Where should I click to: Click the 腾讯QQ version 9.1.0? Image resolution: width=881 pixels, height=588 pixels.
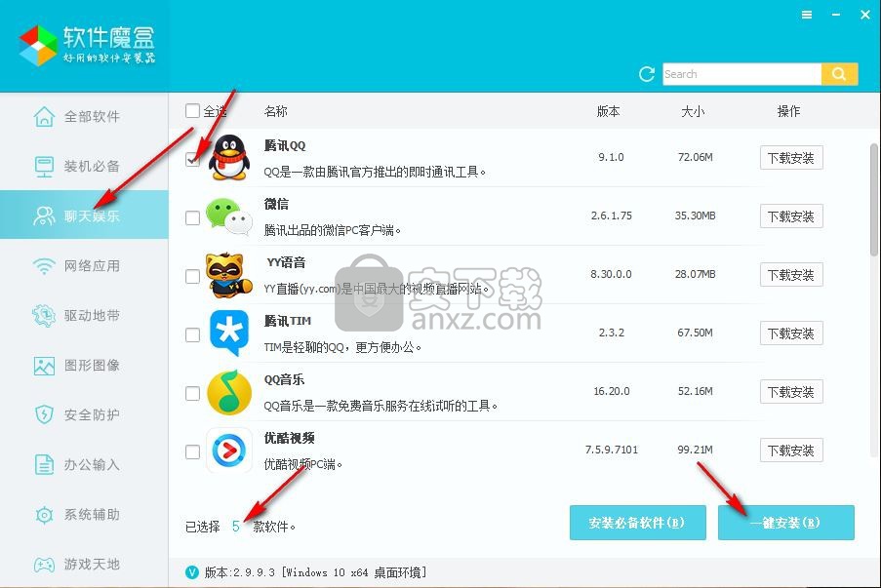612,157
